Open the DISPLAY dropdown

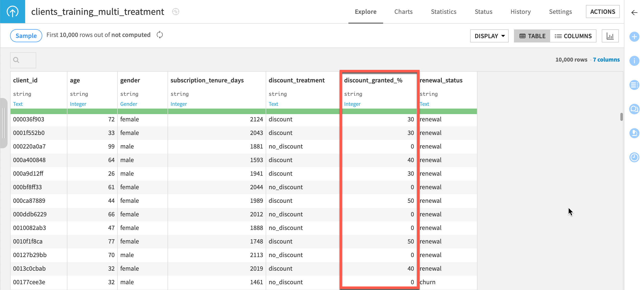pyautogui.click(x=489, y=36)
